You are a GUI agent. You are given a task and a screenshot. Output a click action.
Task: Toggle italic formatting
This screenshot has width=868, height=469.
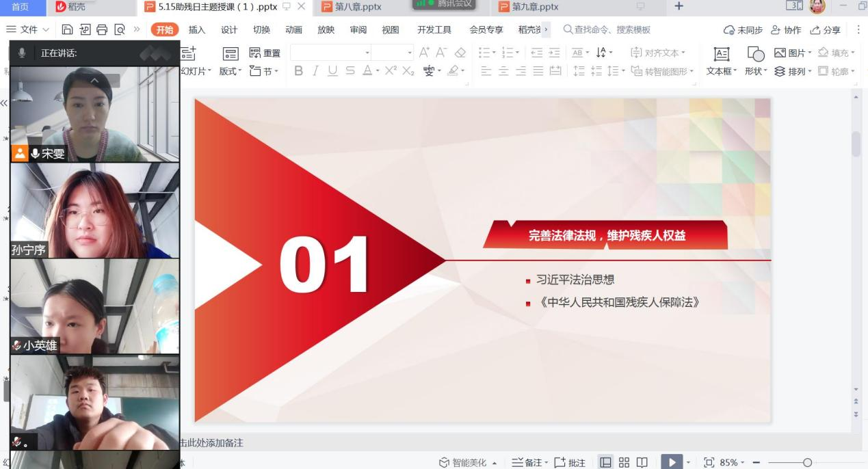(315, 71)
